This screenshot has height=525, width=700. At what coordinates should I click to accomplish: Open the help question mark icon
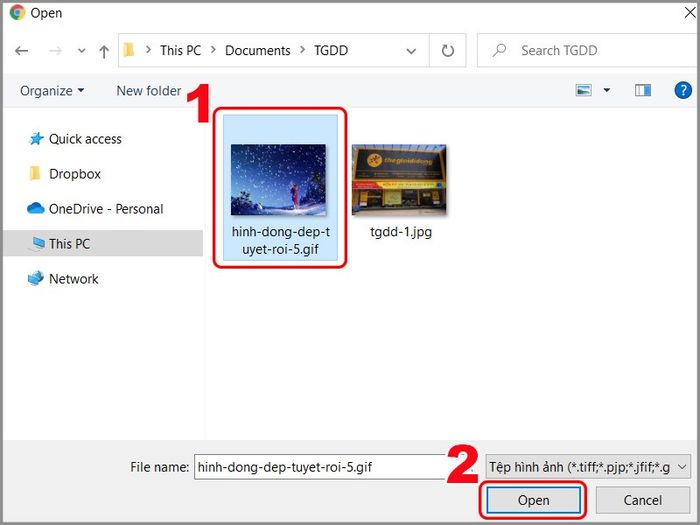[x=683, y=90]
